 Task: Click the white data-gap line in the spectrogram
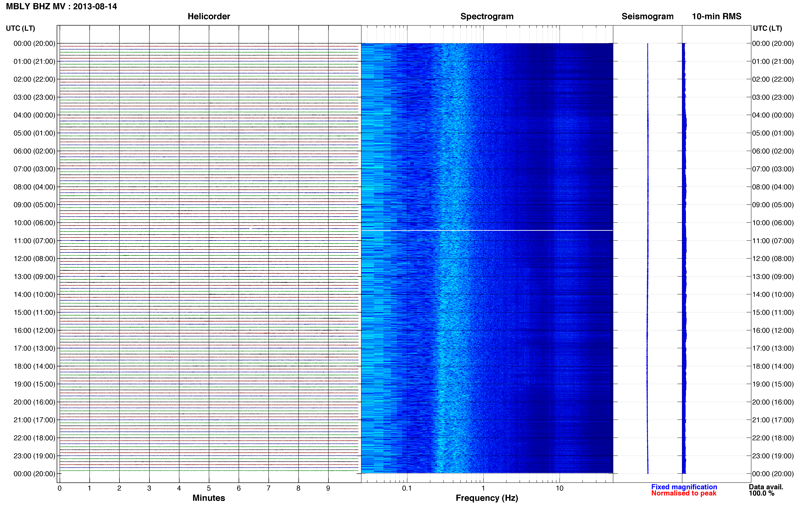coord(487,230)
